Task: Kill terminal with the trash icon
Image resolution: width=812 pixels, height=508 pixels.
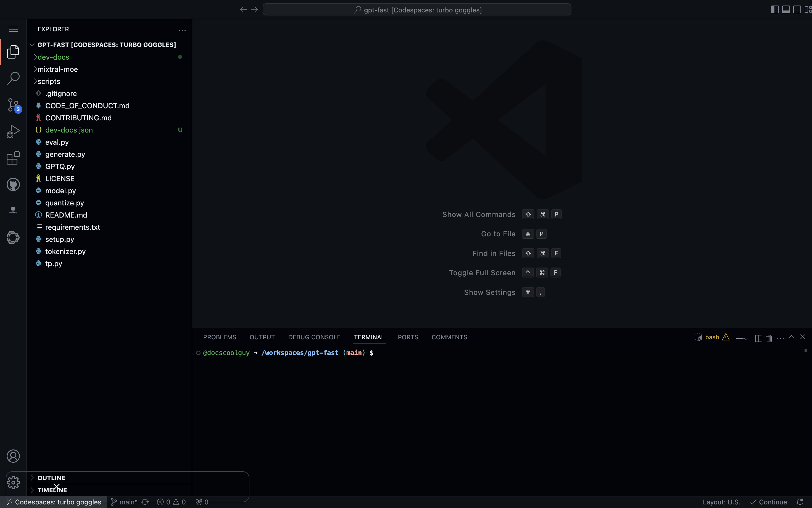Action: tap(769, 338)
